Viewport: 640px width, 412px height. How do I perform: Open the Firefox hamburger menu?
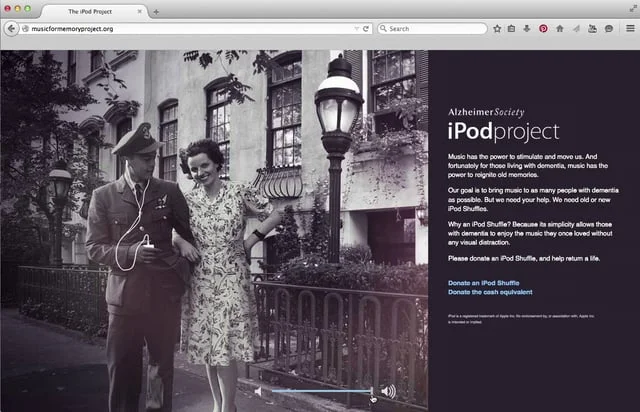(x=630, y=28)
